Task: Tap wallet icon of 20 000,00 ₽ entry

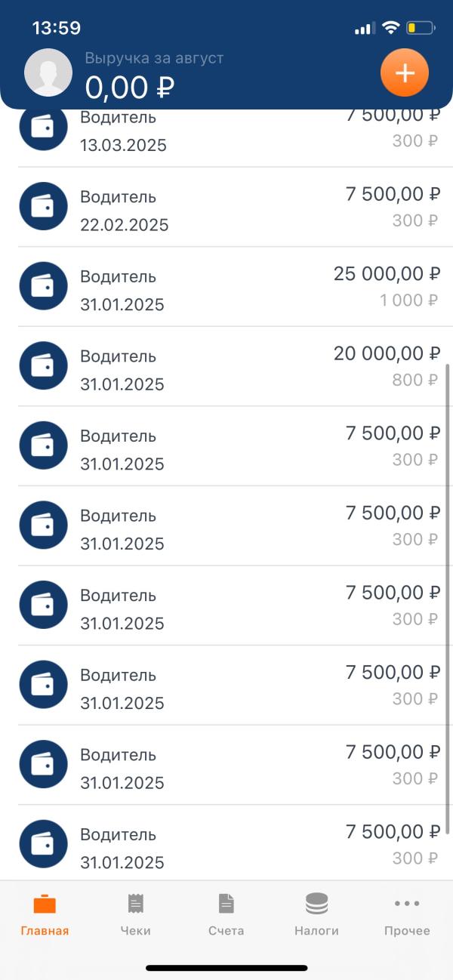Action: click(43, 366)
